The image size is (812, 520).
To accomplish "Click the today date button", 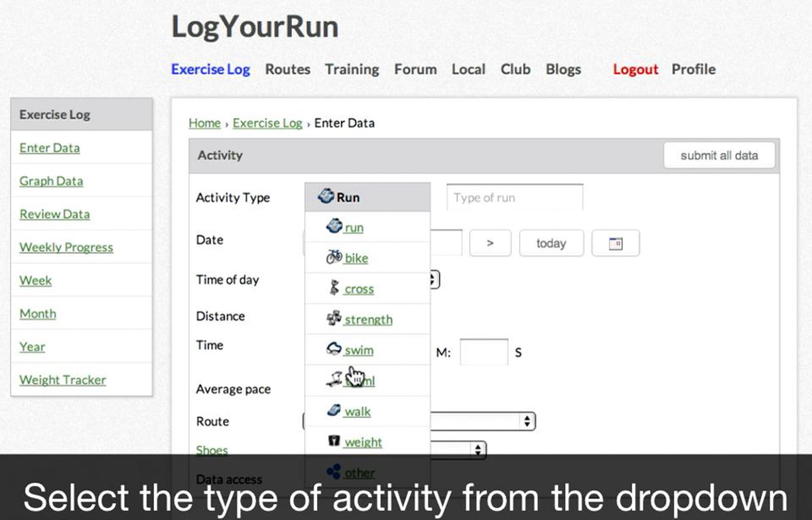I will (x=551, y=243).
